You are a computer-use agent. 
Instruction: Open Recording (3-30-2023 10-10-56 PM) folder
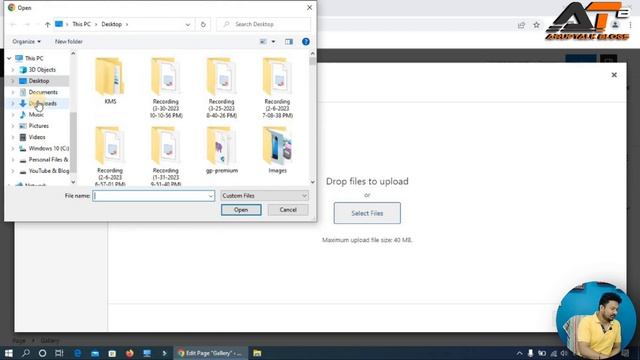(166, 88)
